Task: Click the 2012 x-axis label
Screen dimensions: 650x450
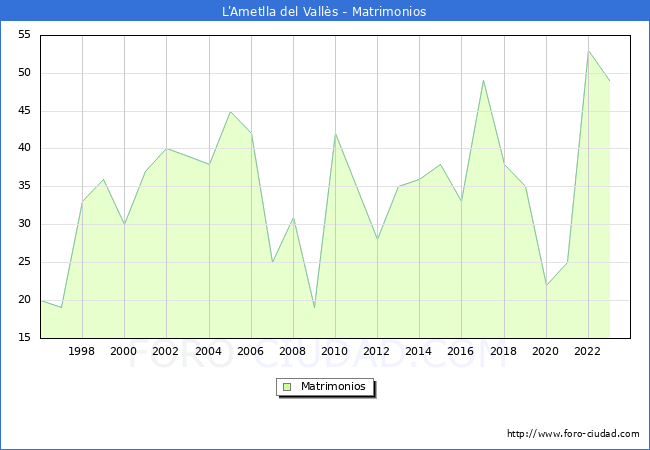Action: (376, 351)
